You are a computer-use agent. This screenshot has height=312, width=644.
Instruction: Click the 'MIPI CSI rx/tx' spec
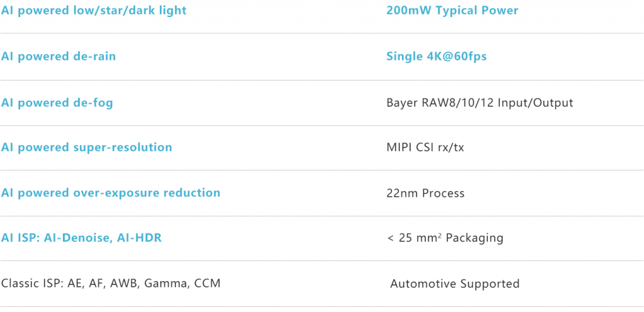(426, 147)
